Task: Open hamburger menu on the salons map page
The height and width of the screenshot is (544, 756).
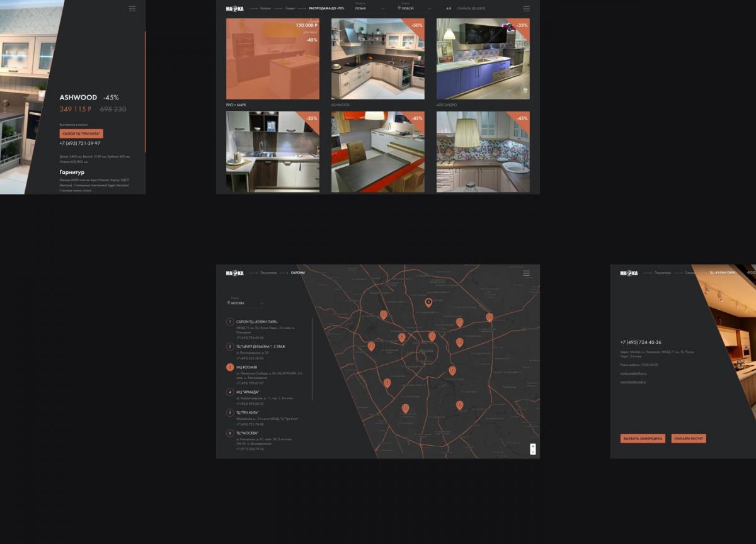Action: [x=526, y=273]
